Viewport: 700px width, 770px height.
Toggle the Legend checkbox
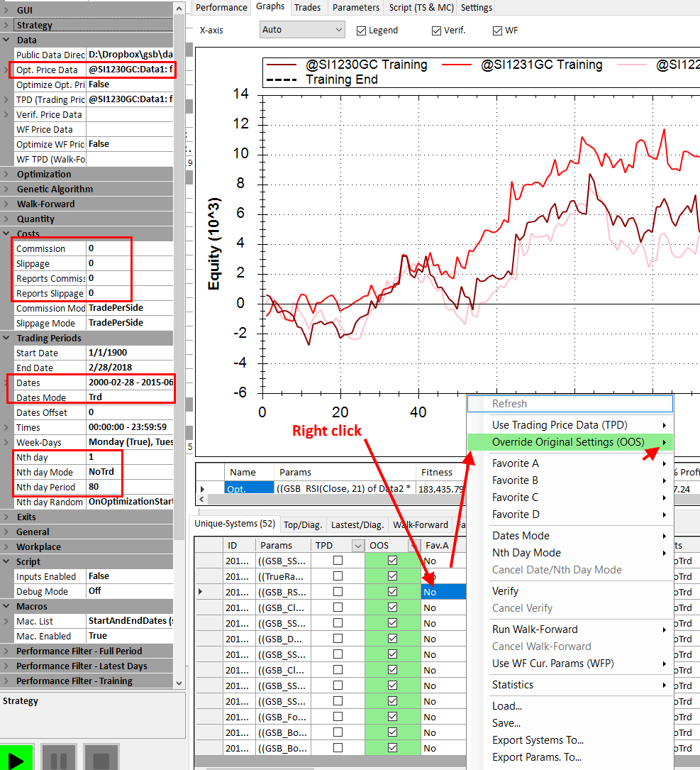[x=362, y=31]
